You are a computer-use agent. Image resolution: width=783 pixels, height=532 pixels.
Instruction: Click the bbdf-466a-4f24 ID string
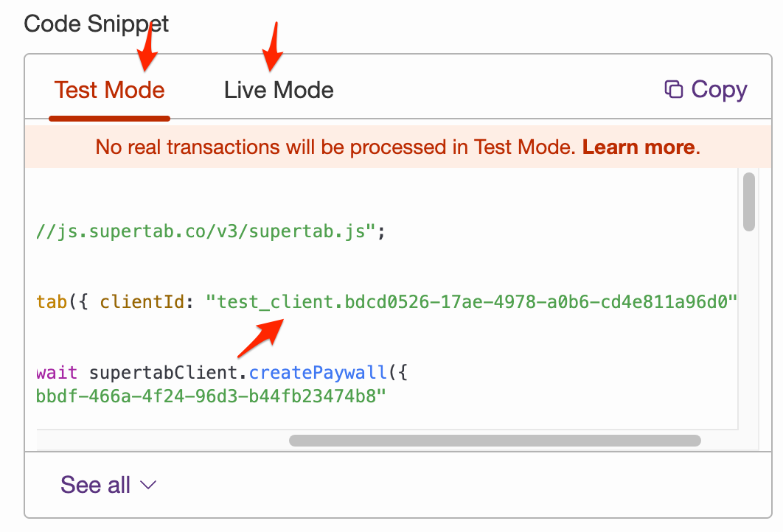tap(211, 396)
